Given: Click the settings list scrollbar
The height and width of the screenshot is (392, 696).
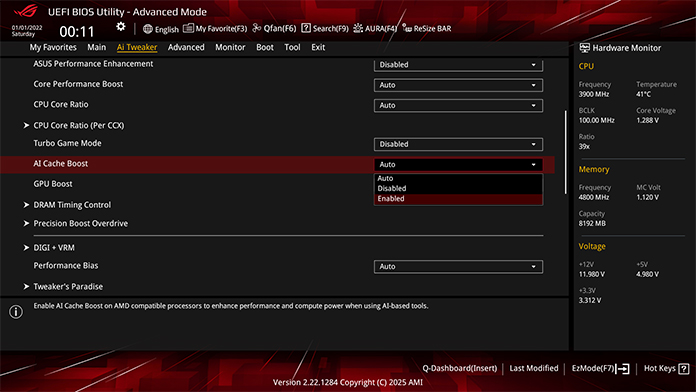Looking at the screenshot, I should [x=566, y=152].
